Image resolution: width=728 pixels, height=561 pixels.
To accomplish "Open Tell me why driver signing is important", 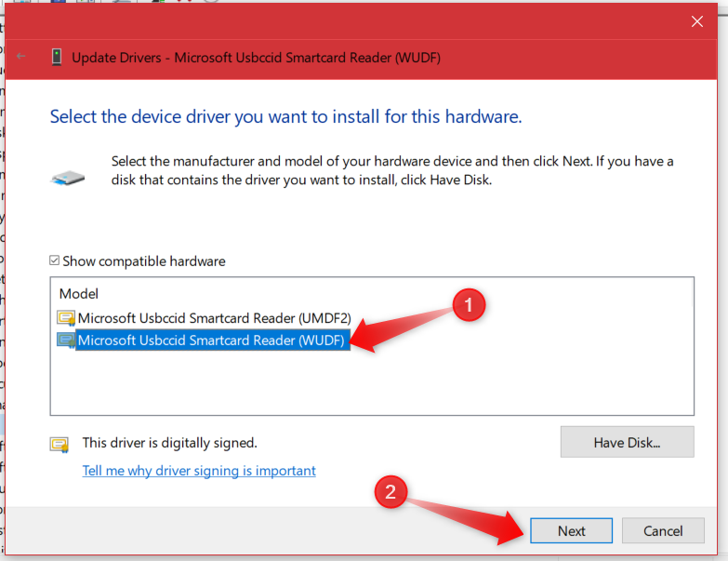I will [x=199, y=471].
